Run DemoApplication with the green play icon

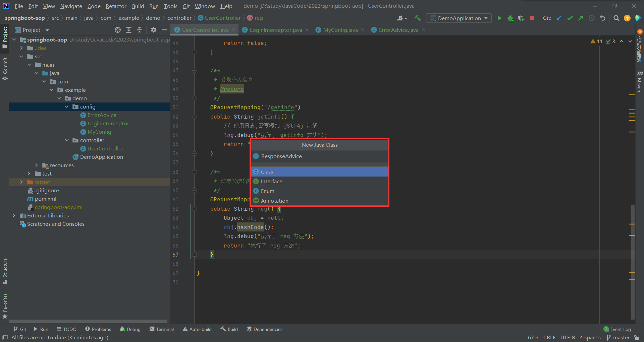(499, 18)
